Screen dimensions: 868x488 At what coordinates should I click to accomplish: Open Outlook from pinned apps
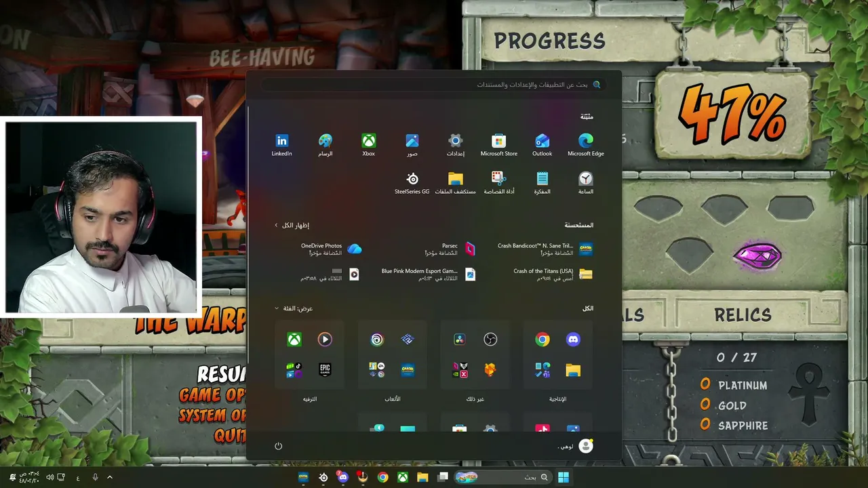coord(542,145)
